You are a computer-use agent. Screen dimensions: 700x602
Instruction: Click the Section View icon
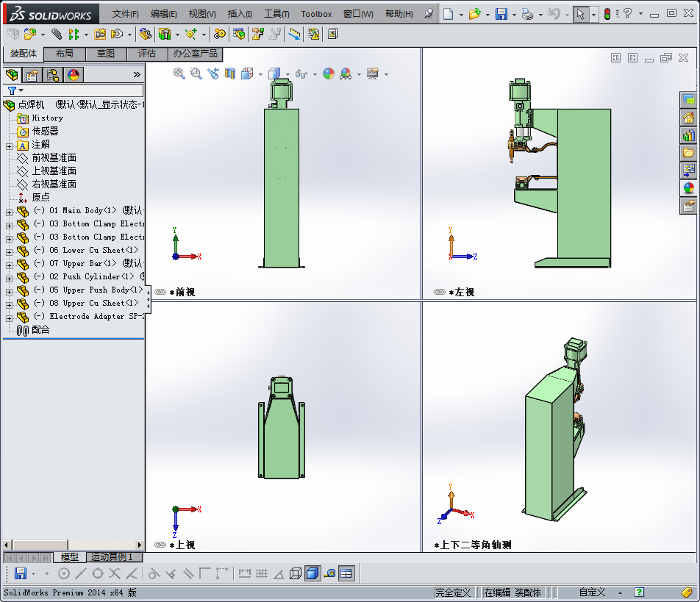[x=230, y=74]
